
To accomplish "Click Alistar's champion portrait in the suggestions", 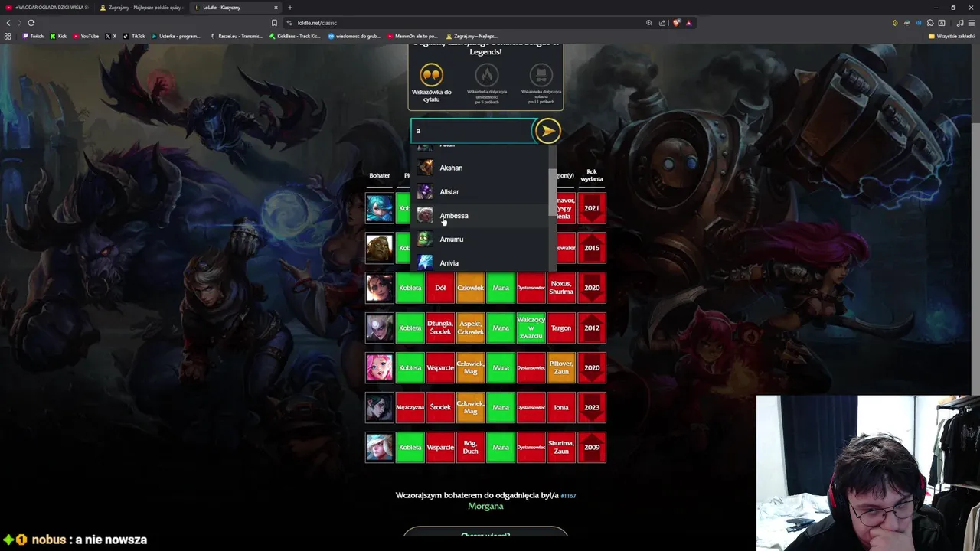I will click(x=425, y=191).
